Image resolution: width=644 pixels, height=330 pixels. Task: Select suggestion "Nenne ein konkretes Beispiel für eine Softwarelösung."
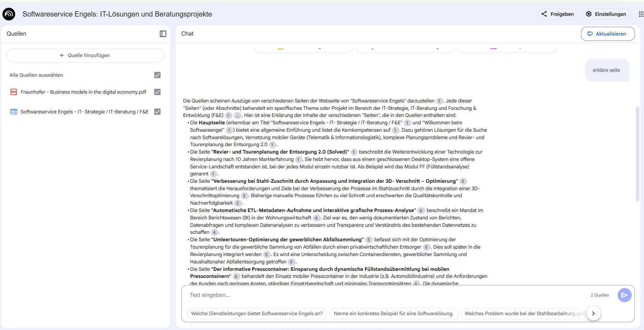(x=394, y=313)
